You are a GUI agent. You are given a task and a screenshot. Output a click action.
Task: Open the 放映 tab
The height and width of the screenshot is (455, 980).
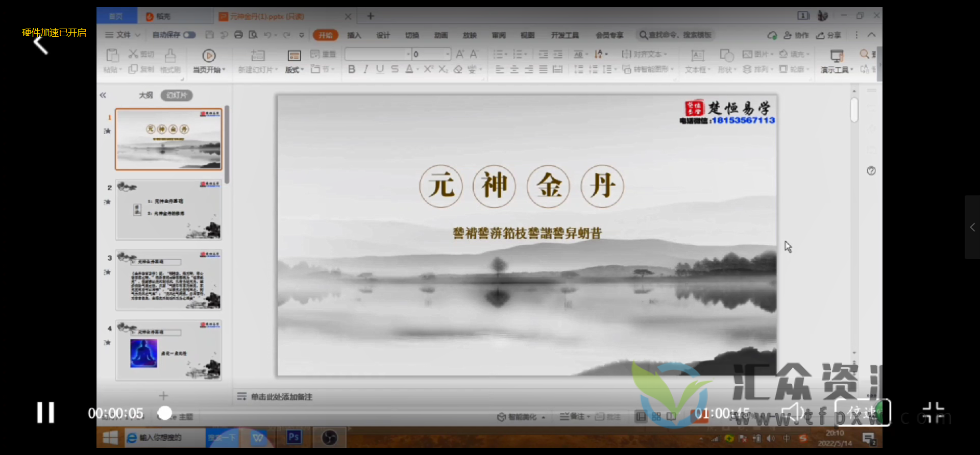(x=470, y=35)
